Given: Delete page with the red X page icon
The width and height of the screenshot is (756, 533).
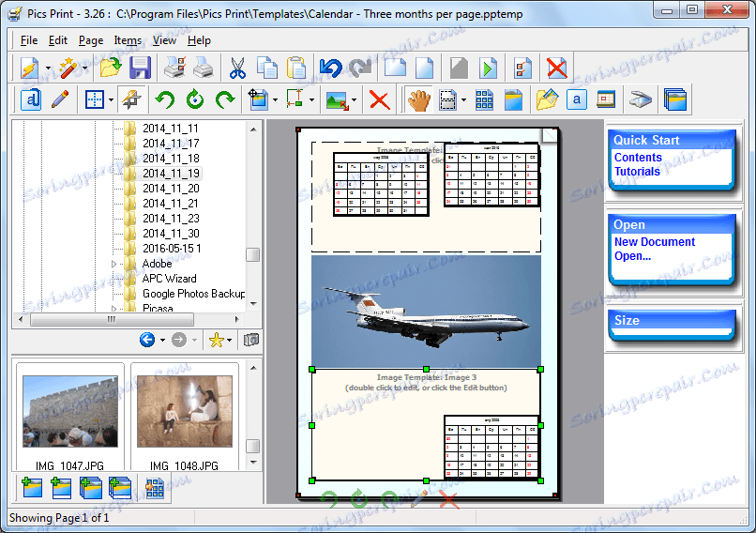Looking at the screenshot, I should coord(557,68).
